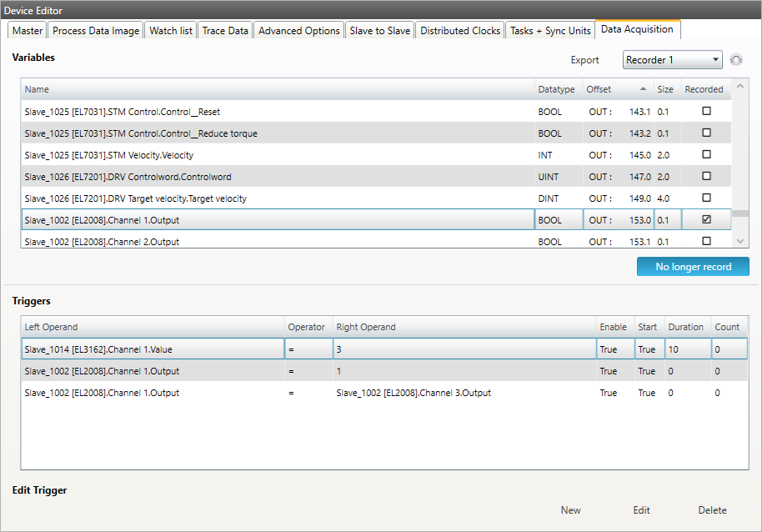Click the variables list scroll-down arrow
This screenshot has width=762, height=532.
[740, 240]
